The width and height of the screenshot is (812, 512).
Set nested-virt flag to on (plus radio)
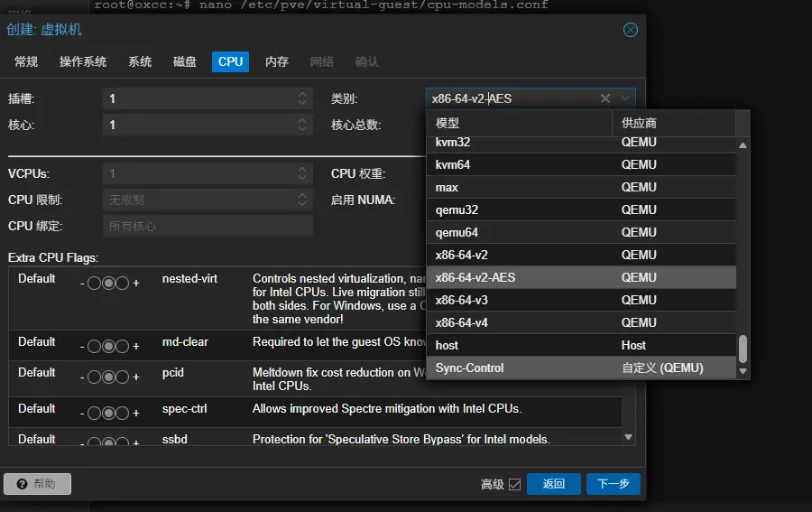(122, 283)
